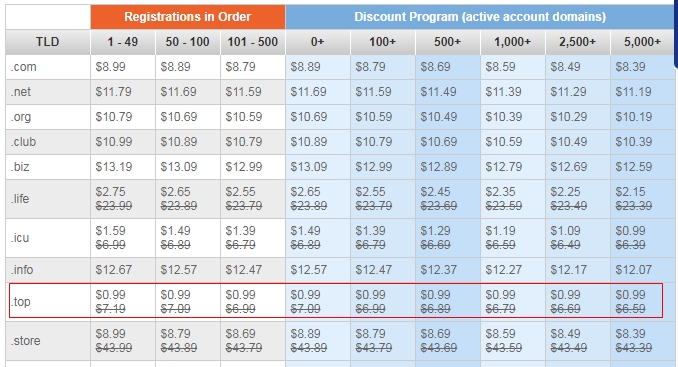The image size is (678, 367).
Task: Click the Discount Program header
Action: [x=480, y=17]
